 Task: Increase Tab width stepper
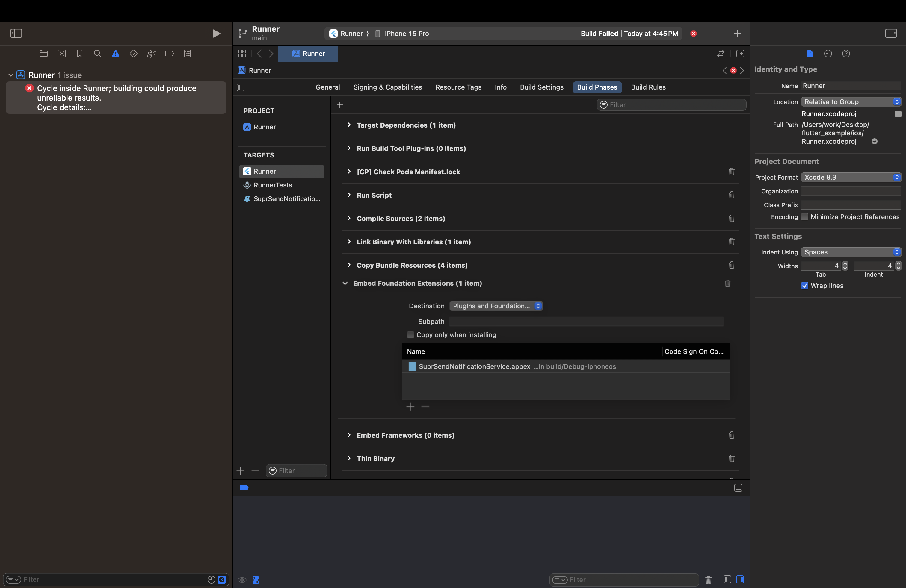[845, 264]
